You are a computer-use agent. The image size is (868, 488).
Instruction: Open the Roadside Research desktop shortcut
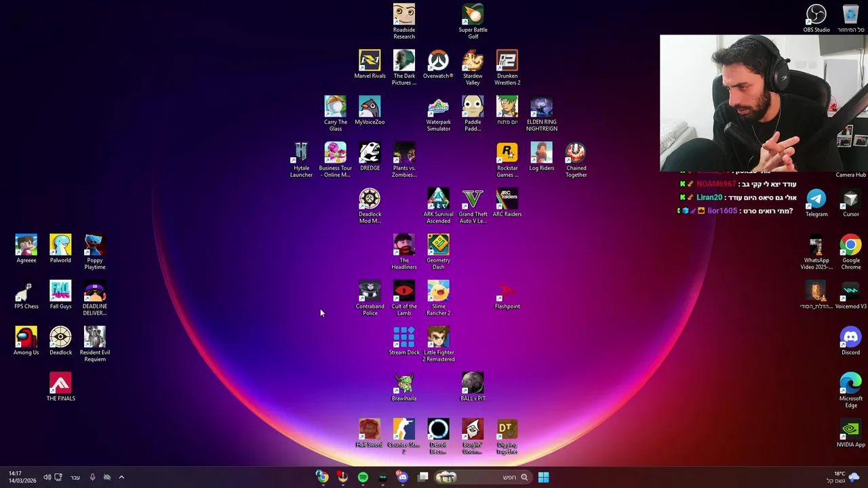pos(404,21)
